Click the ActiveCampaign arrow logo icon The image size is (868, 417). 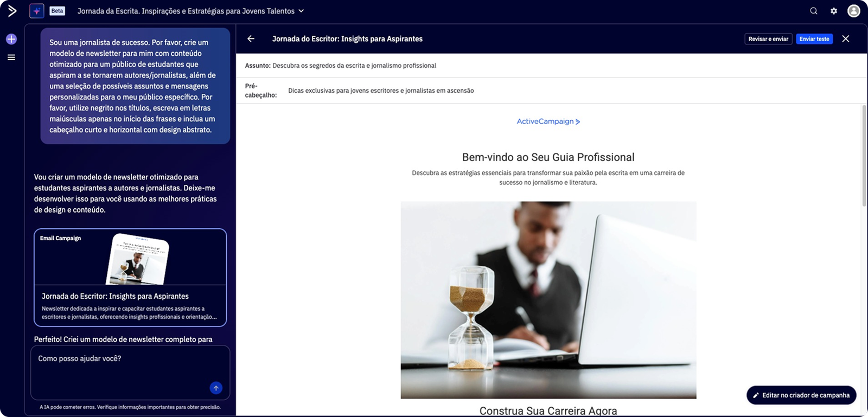pyautogui.click(x=12, y=11)
